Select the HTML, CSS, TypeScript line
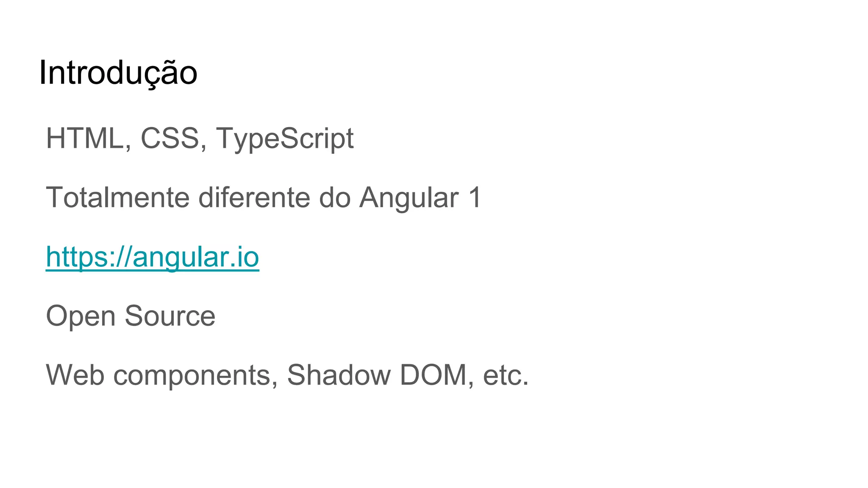 [200, 139]
